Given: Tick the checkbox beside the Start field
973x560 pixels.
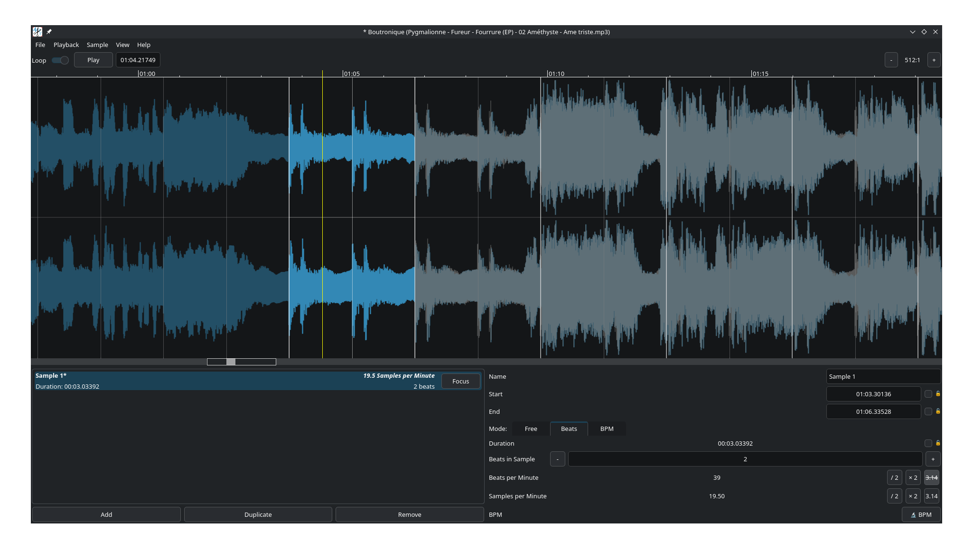Looking at the screenshot, I should (929, 394).
